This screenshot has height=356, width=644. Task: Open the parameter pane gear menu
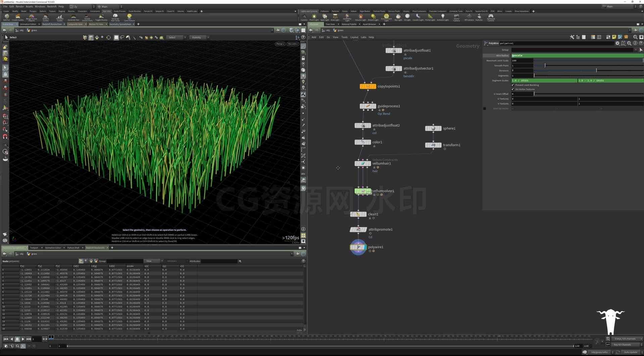pos(617,43)
